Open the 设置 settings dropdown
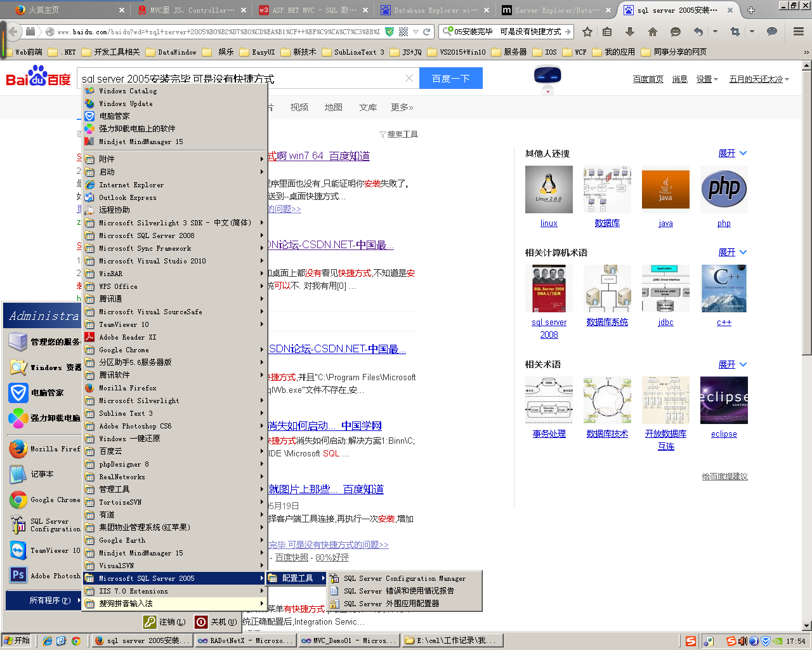812x650 pixels. [x=707, y=79]
